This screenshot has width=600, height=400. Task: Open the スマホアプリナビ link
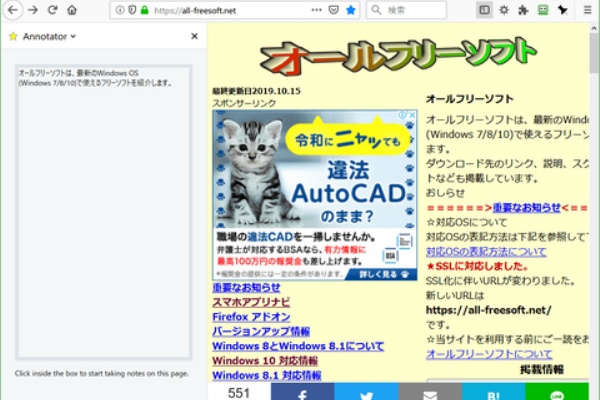tap(251, 302)
